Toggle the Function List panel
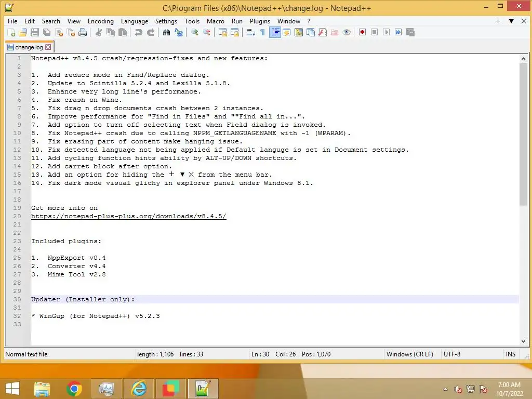Image resolution: width=532 pixels, height=399 pixels. pyautogui.click(x=323, y=32)
